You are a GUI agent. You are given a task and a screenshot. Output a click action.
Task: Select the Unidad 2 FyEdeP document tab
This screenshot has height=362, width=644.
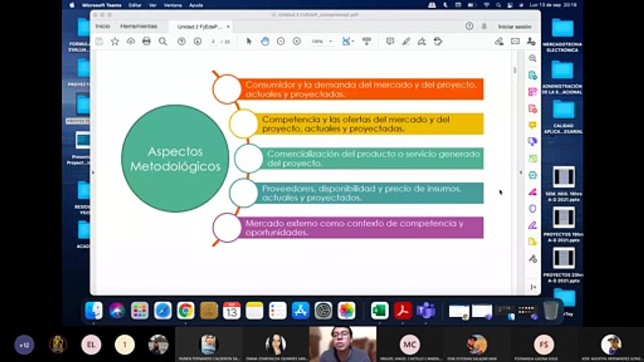pyautogui.click(x=199, y=27)
